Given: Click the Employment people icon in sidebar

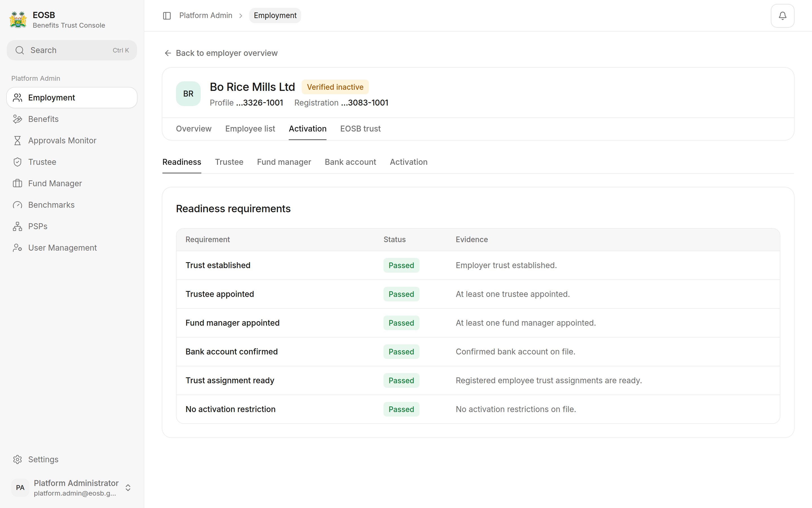Looking at the screenshot, I should [x=17, y=98].
